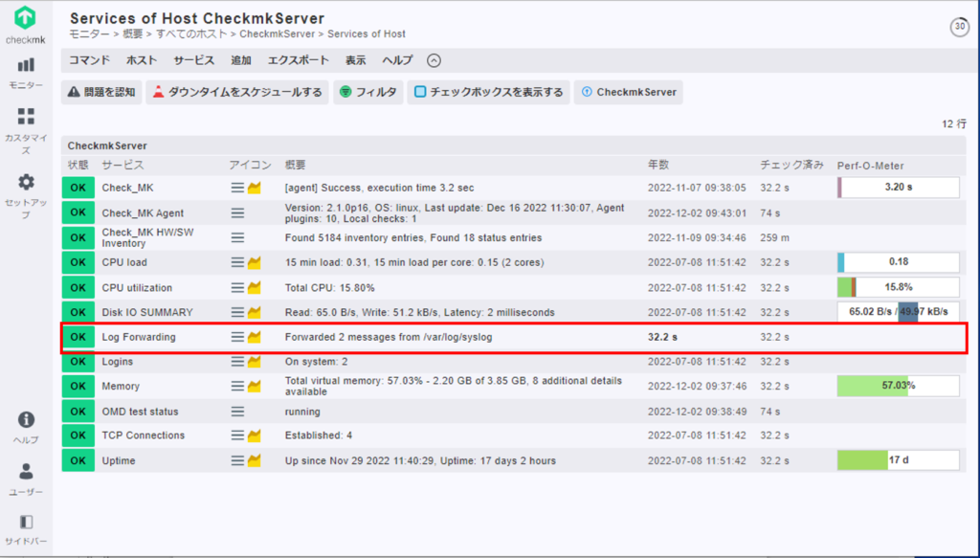Screen dimensions: 980x558
Task: Sort by the 状態 column header
Action: click(x=78, y=165)
